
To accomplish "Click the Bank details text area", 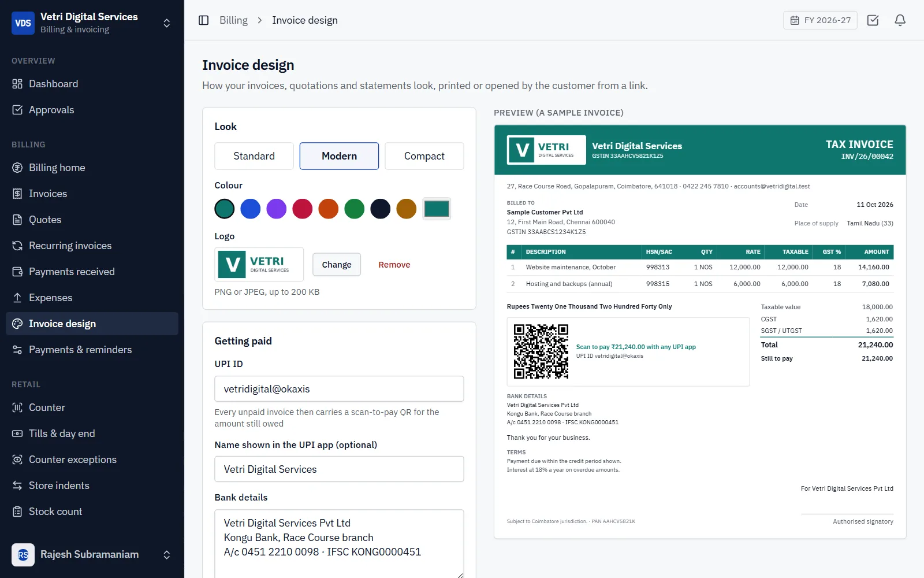I will [x=339, y=544].
